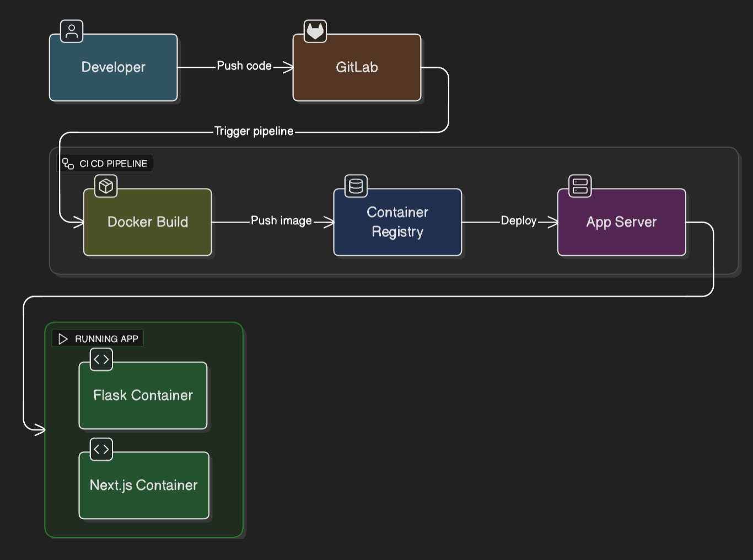Select the Push code arrow label
This screenshot has height=560, width=753.
[x=244, y=66]
